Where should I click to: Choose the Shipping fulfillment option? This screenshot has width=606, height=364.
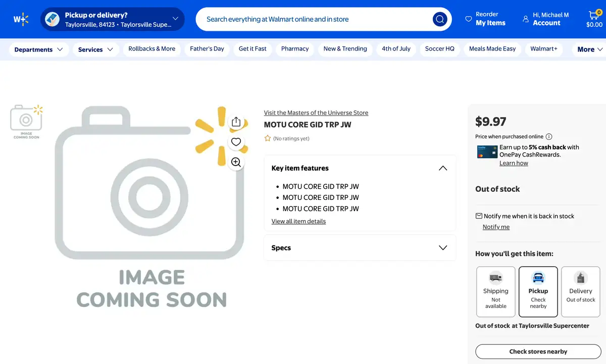(496, 292)
